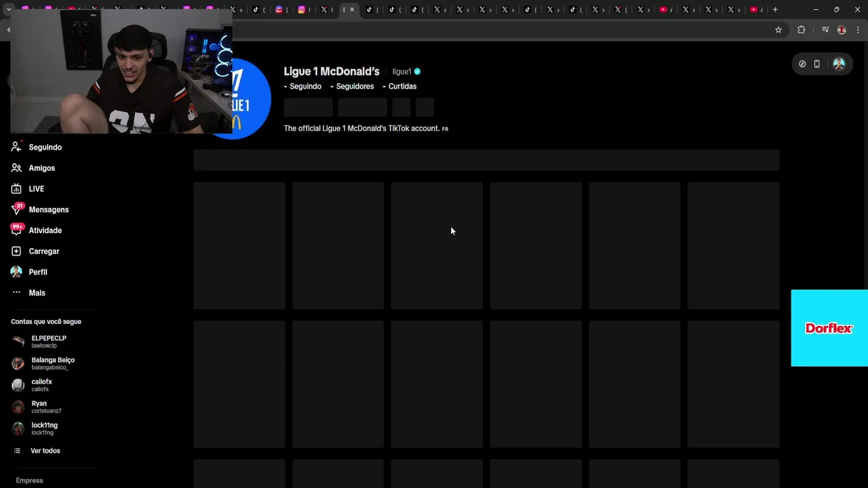
Task: Open ELPEPECLP followed account
Action: (48, 342)
